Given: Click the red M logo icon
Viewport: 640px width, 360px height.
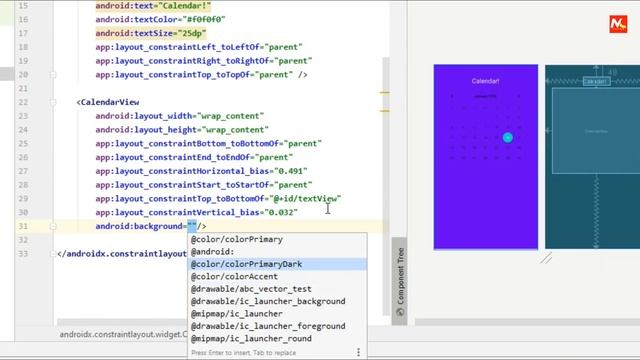Looking at the screenshot, I should tap(618, 24).
